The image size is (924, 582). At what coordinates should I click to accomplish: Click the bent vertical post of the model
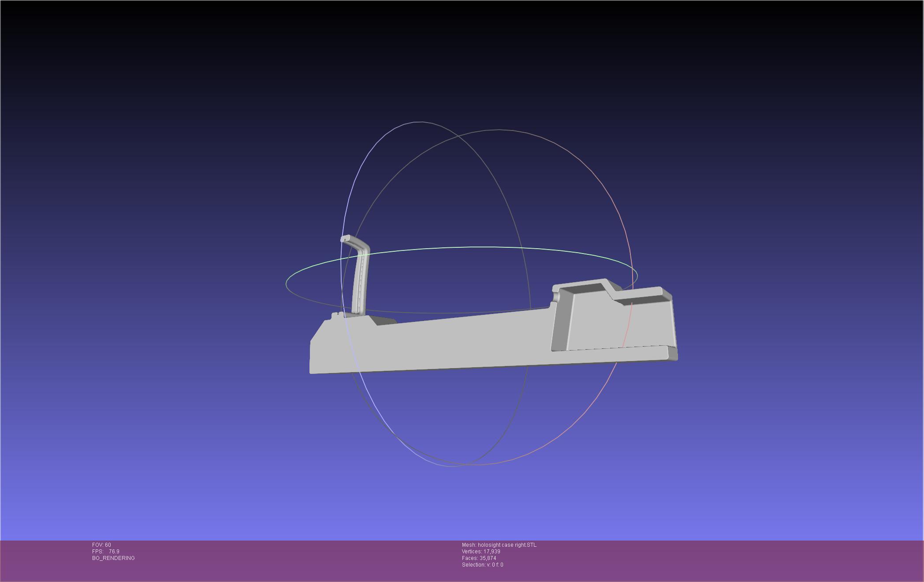point(360,282)
